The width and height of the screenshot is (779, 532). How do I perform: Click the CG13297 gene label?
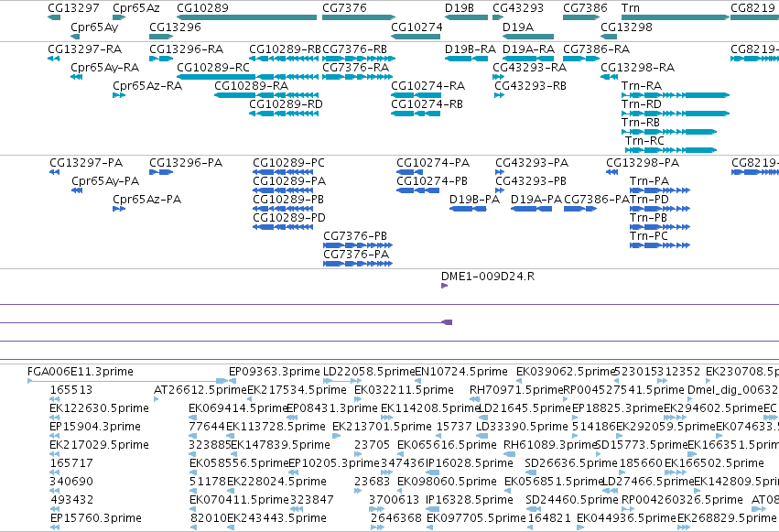[x=73, y=8]
